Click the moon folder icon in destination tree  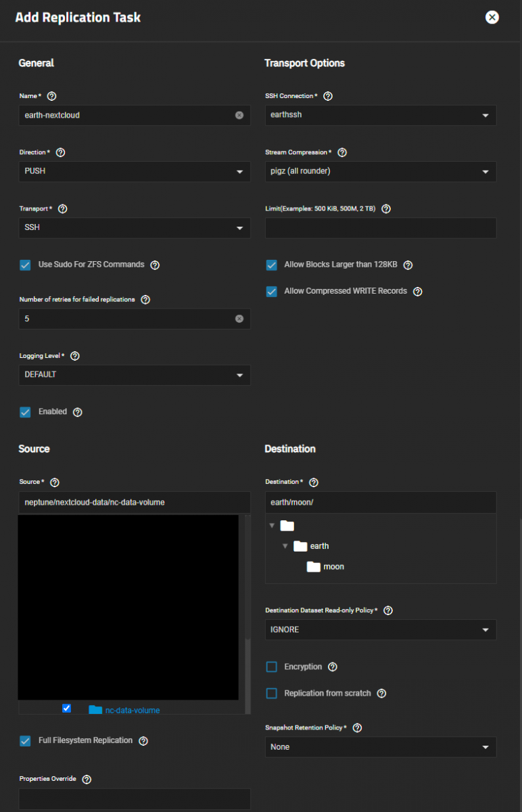coord(313,567)
